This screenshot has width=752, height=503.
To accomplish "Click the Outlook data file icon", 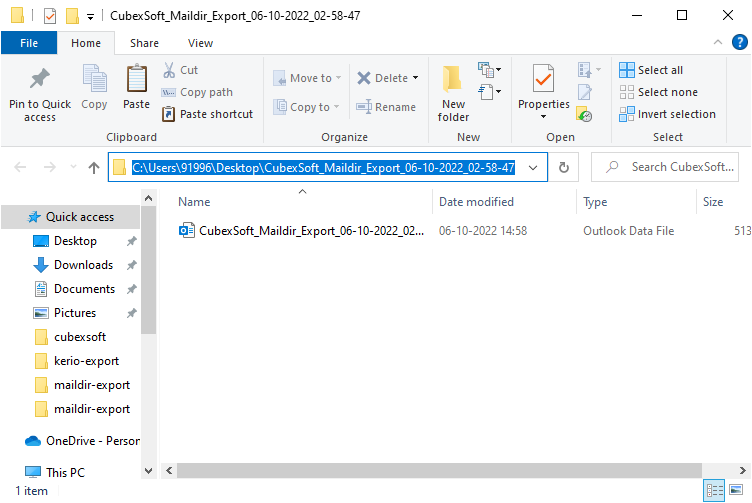I will pos(186,231).
